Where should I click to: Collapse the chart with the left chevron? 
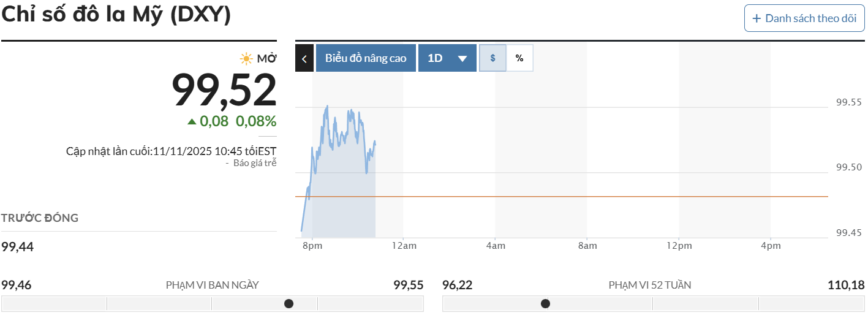[304, 58]
